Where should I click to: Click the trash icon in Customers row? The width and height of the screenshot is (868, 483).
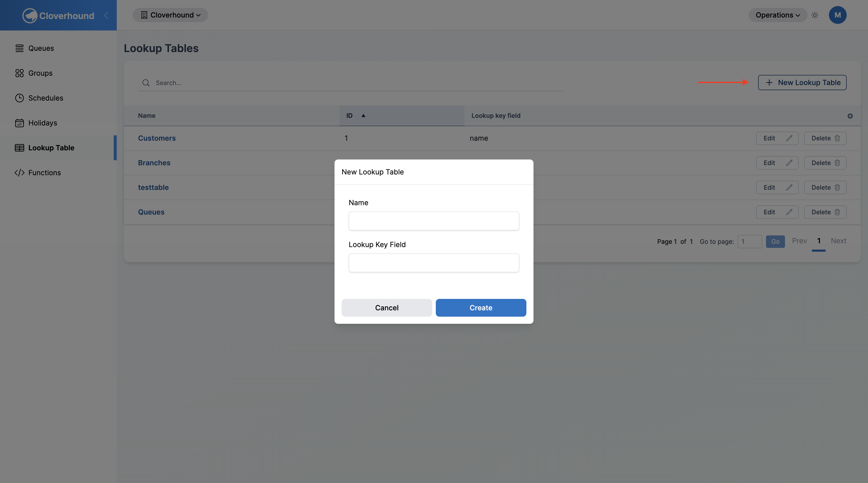click(837, 138)
